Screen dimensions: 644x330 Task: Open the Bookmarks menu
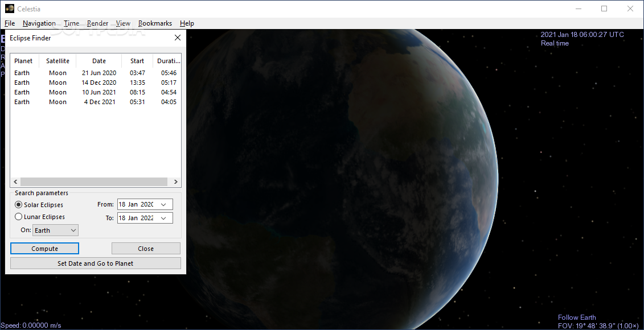click(x=155, y=23)
